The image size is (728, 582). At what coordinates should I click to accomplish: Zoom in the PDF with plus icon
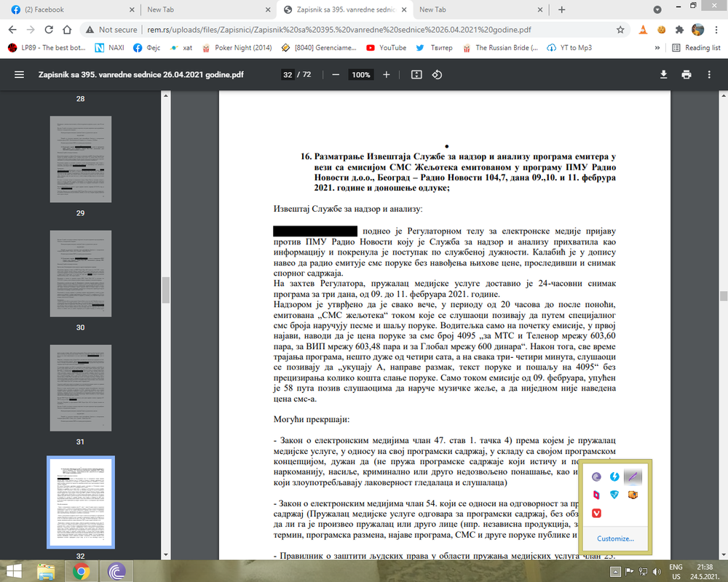[x=387, y=75]
